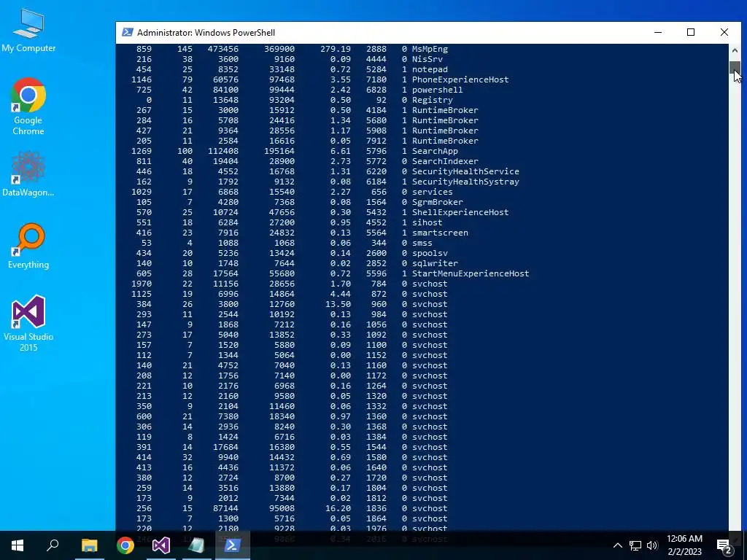Open taskbar search magnifier
The width and height of the screenshot is (747, 560).
(53, 545)
